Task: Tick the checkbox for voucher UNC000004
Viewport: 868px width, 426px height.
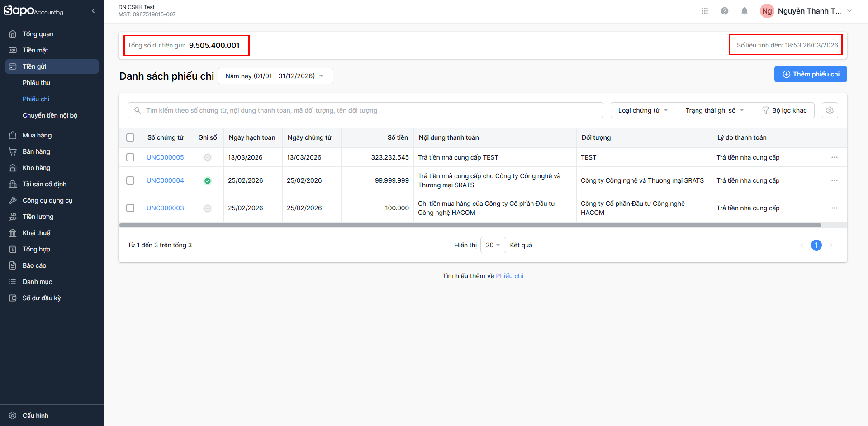Action: click(130, 180)
